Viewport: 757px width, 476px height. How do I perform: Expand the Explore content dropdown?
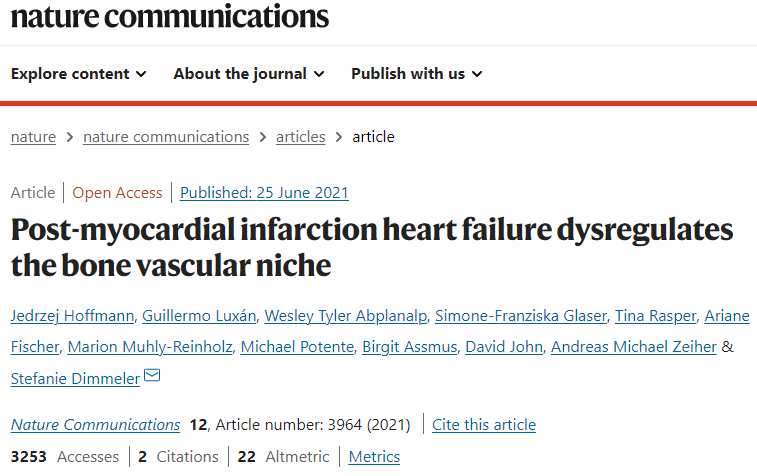tap(79, 74)
